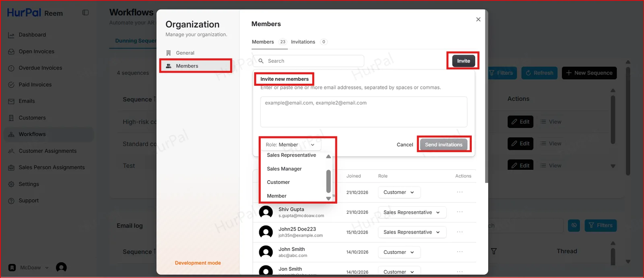Open Open Invoices from sidebar
The width and height of the screenshot is (644, 278).
click(36, 51)
